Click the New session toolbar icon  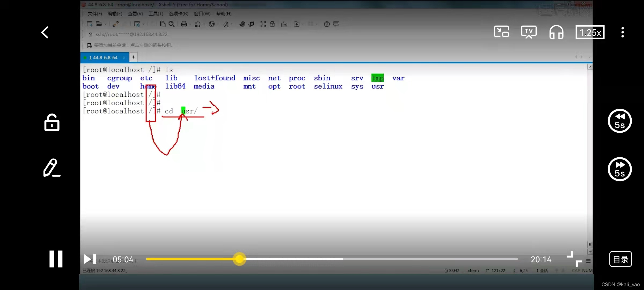(90, 24)
